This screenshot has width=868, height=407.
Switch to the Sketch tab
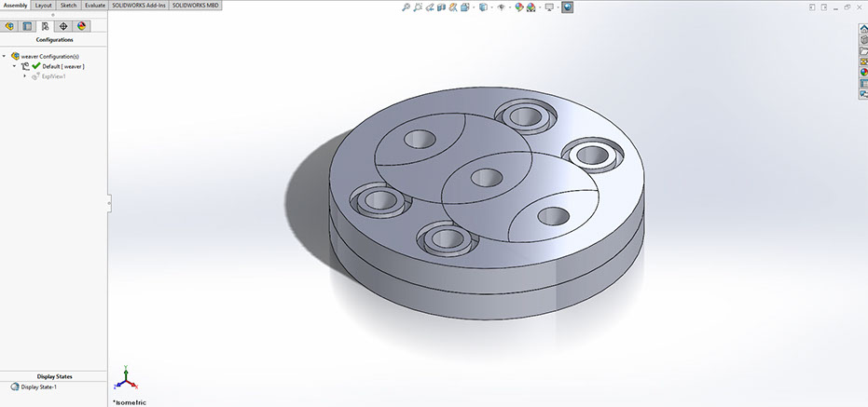[x=68, y=5]
